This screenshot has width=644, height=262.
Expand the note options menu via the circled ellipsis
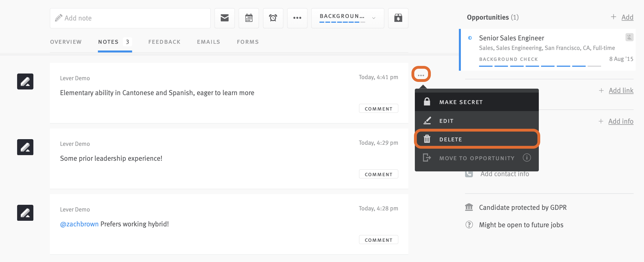[x=421, y=74]
